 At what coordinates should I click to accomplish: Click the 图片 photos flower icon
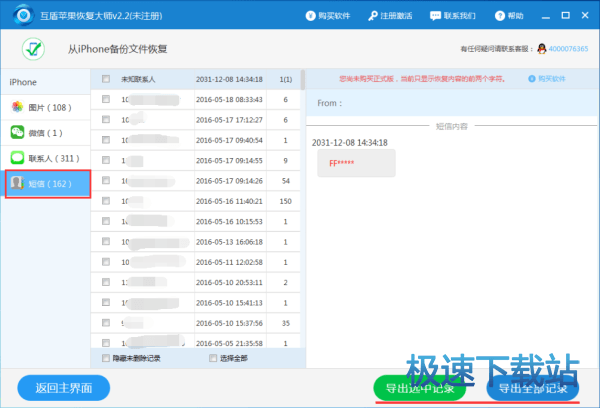pyautogui.click(x=17, y=107)
